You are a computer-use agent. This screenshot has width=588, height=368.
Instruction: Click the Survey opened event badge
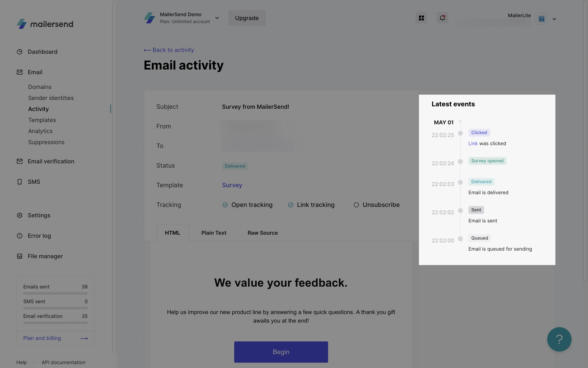click(487, 161)
